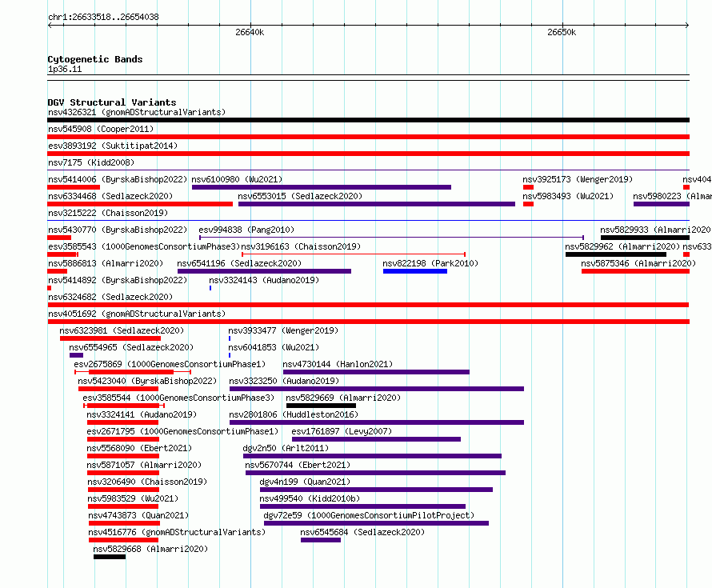The width and height of the screenshot is (712, 588).
Task: Click esv994838 (Pang2010) label
Action: pyautogui.click(x=246, y=230)
